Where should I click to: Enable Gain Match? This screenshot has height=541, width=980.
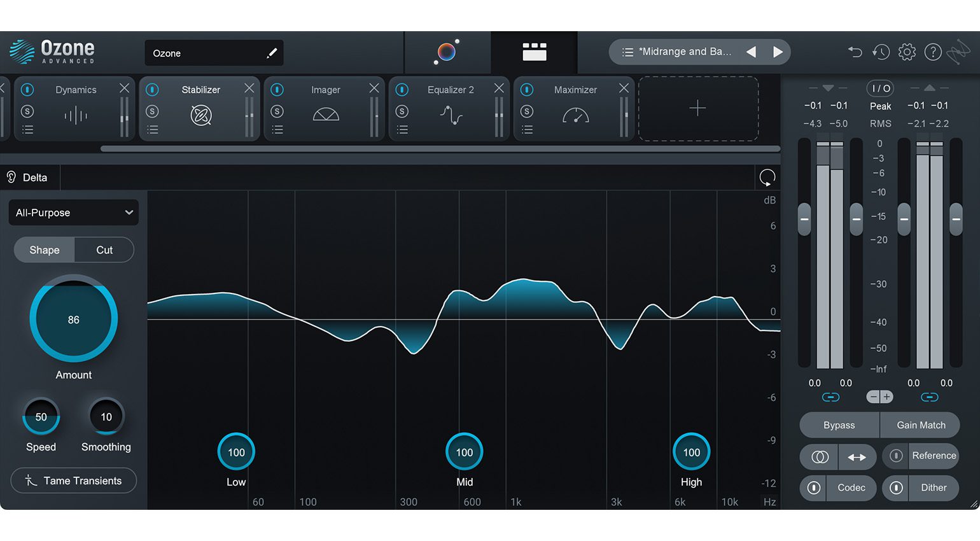[x=920, y=425]
